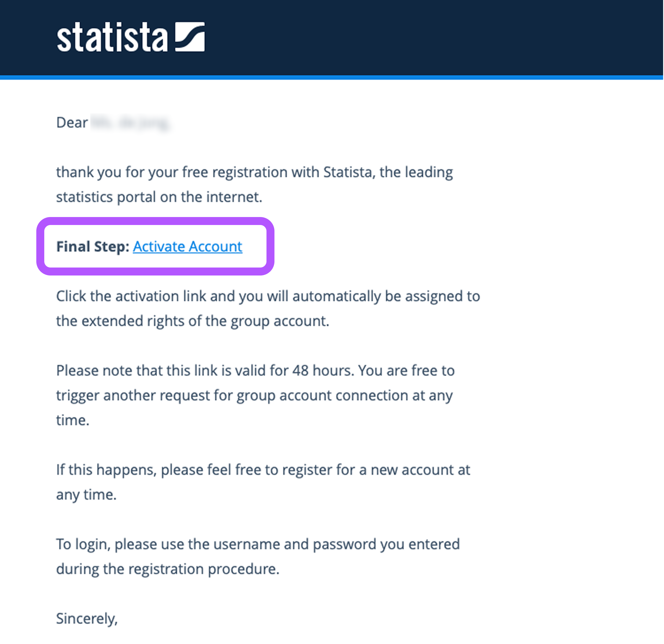664x644 pixels.
Task: Click the "during the registration procedure" line
Action: 168,569
